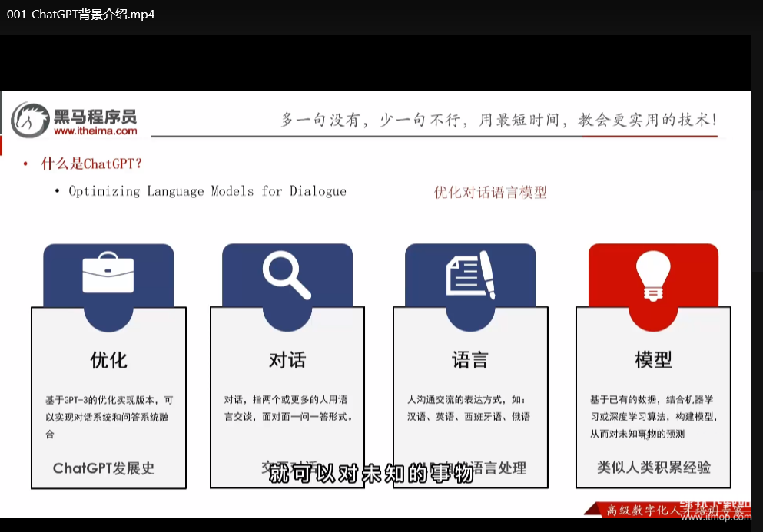Viewport: 763px width, 532px height.
Task: Select the 对话 card heading
Action: pyautogui.click(x=287, y=360)
